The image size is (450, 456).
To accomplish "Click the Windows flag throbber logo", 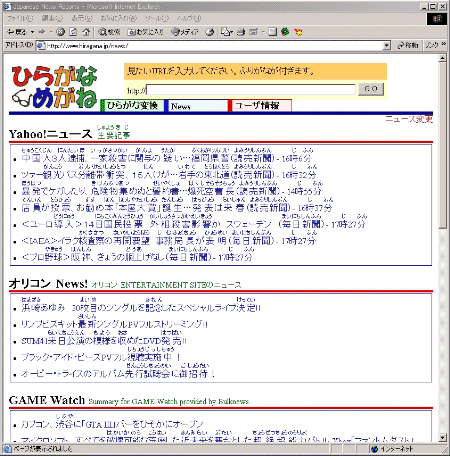I will coord(437,19).
